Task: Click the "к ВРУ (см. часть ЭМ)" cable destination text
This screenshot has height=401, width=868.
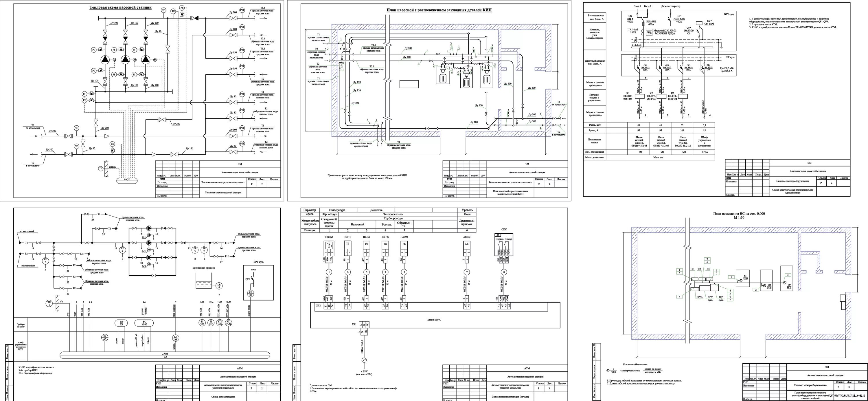Action: pos(364,373)
